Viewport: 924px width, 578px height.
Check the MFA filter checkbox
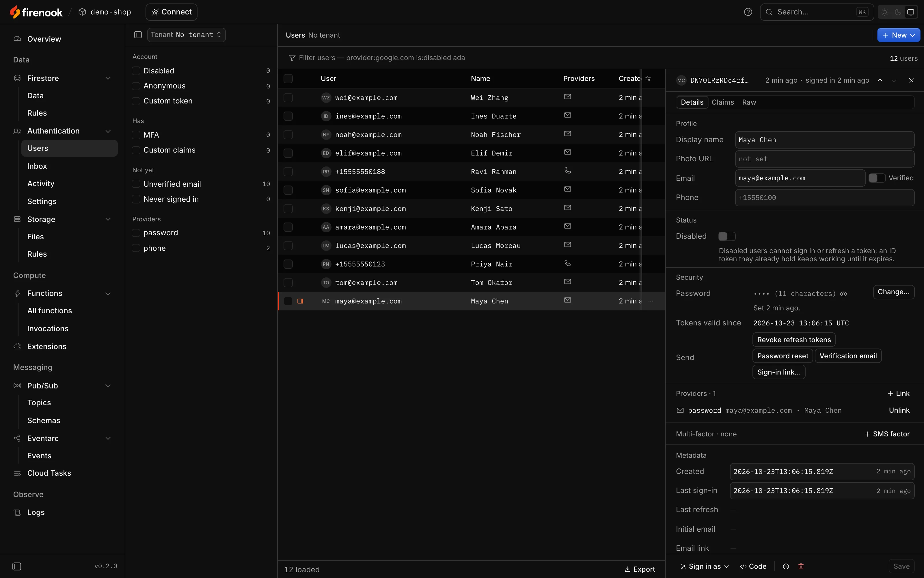[x=136, y=135]
